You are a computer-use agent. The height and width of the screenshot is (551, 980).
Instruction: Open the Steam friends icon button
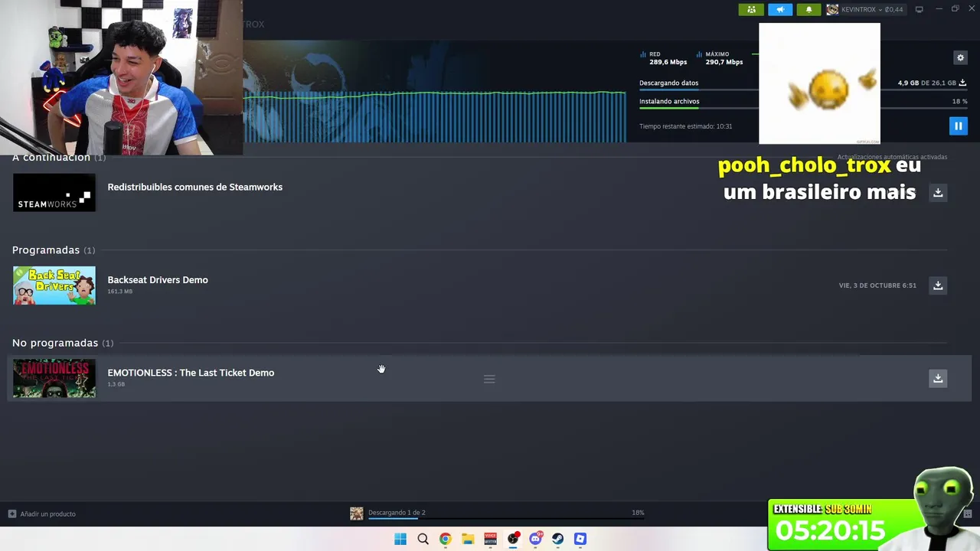[751, 9]
